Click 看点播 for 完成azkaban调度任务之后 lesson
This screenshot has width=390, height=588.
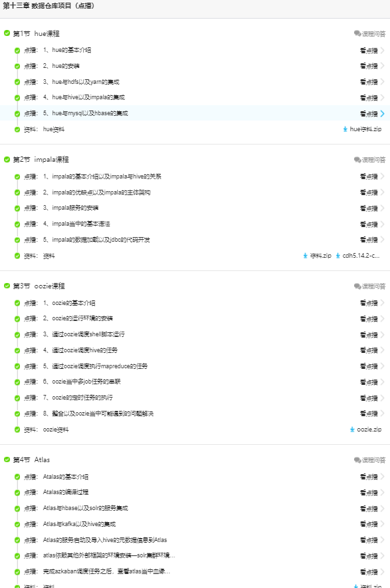[369, 572]
